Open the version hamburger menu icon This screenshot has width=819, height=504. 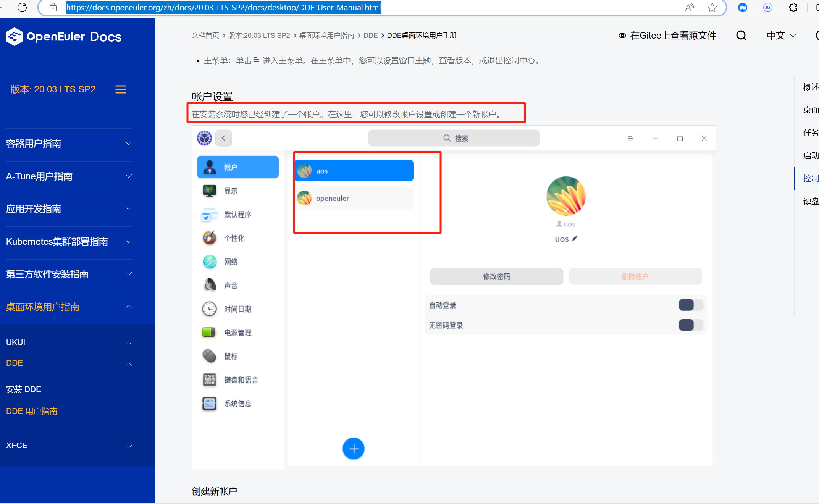click(x=121, y=89)
